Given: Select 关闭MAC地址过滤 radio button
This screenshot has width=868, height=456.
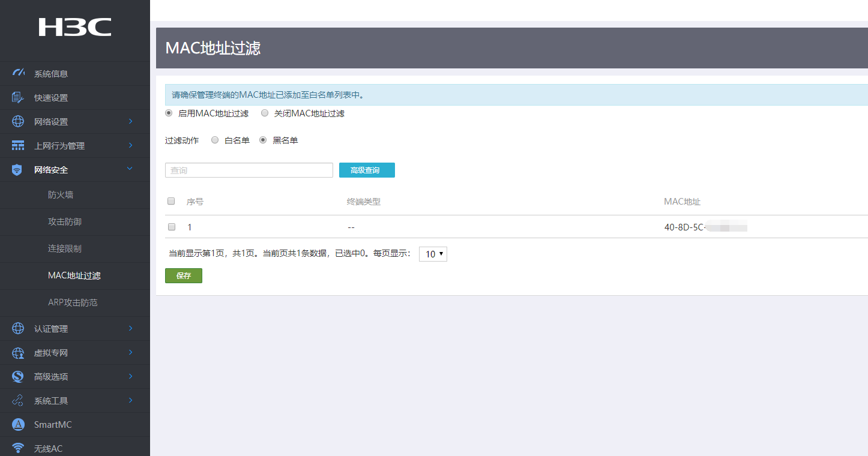Looking at the screenshot, I should pos(264,113).
